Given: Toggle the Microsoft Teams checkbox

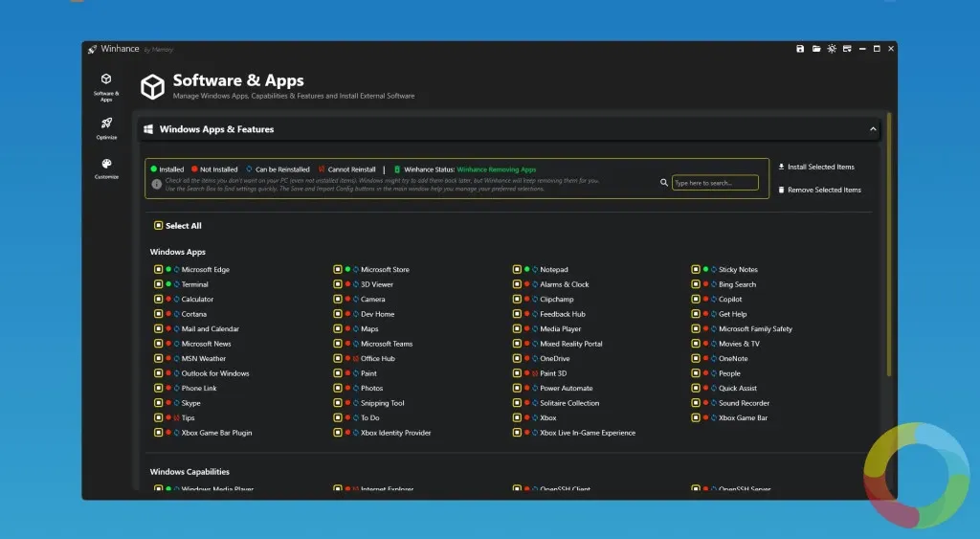Looking at the screenshot, I should coord(338,344).
